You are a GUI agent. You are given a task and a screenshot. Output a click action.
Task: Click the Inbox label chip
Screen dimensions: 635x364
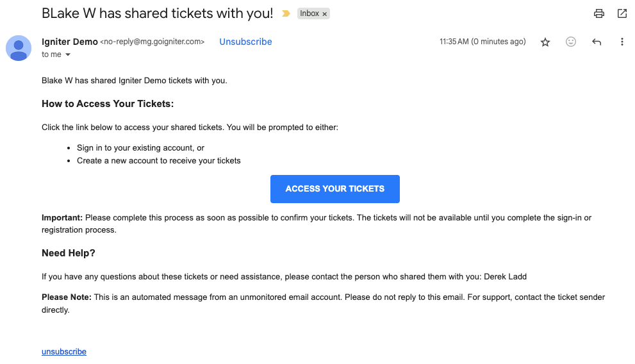pyautogui.click(x=309, y=13)
